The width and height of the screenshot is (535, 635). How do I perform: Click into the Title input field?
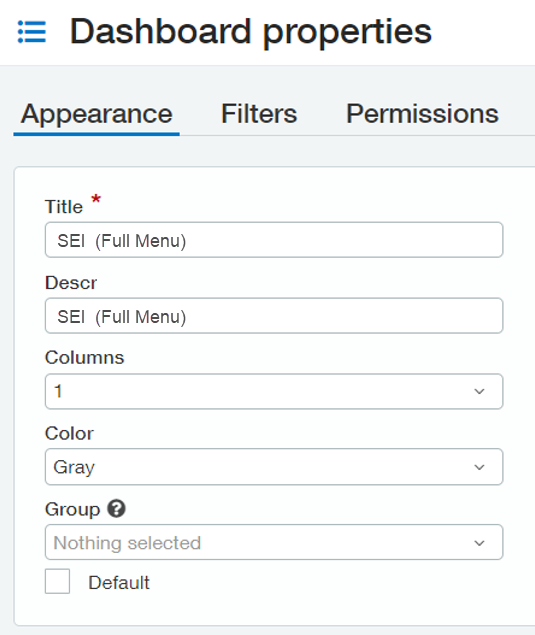274,240
